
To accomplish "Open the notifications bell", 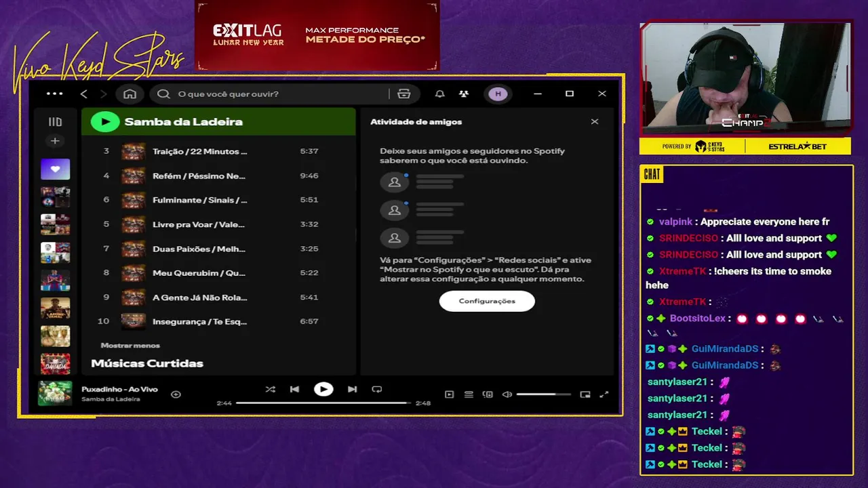I will [439, 94].
